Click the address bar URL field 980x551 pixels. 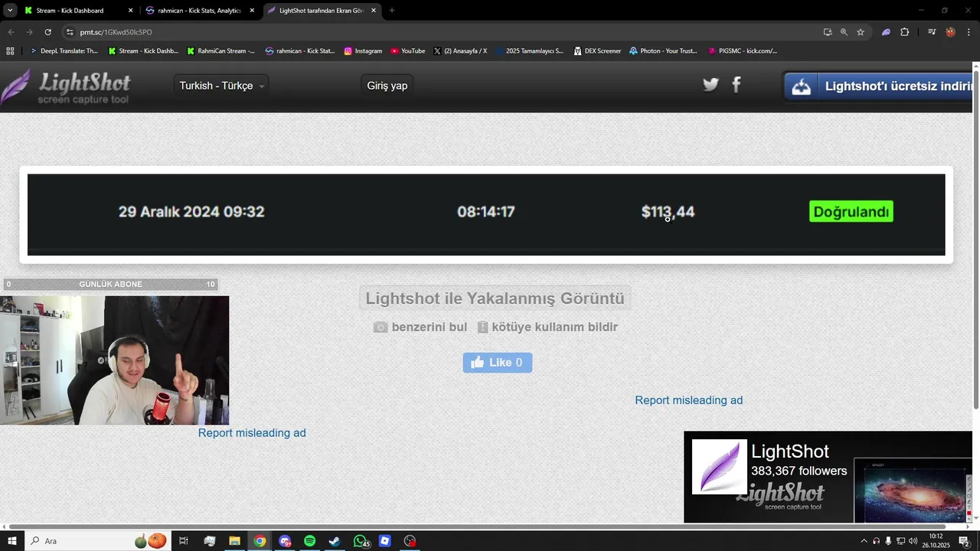(444, 32)
